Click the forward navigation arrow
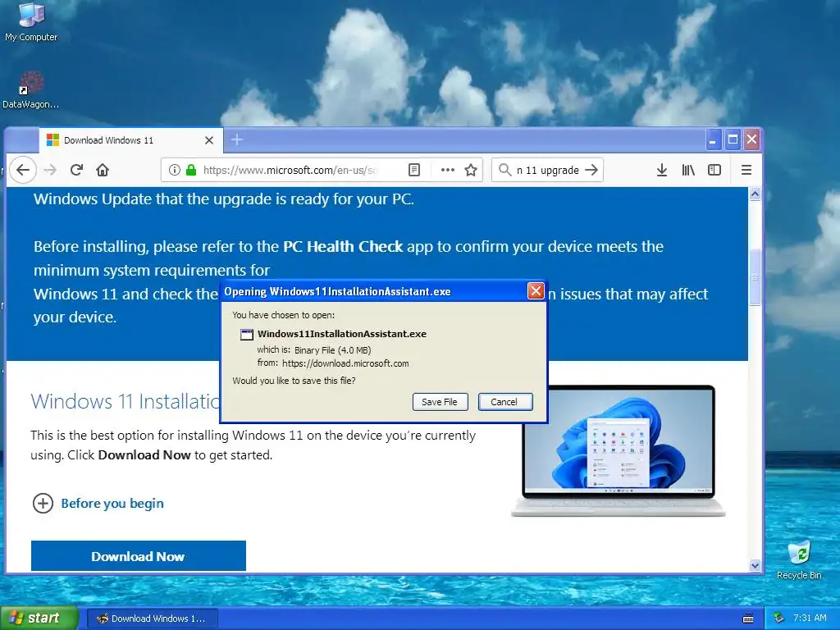The image size is (840, 630). pyautogui.click(x=50, y=170)
